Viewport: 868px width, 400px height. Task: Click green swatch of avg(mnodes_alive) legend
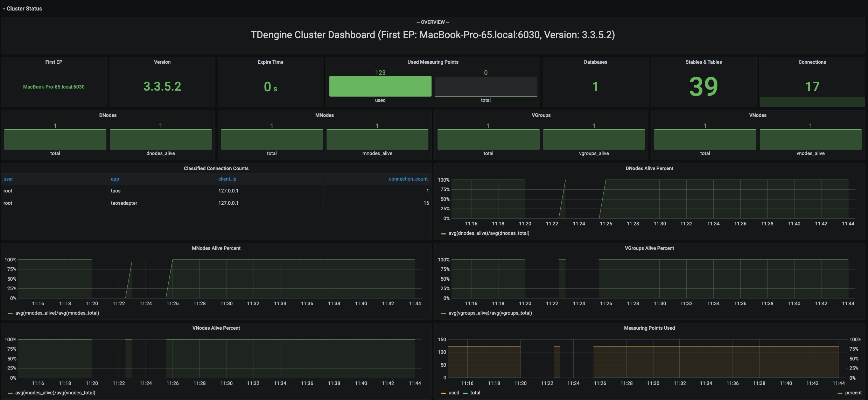10,313
